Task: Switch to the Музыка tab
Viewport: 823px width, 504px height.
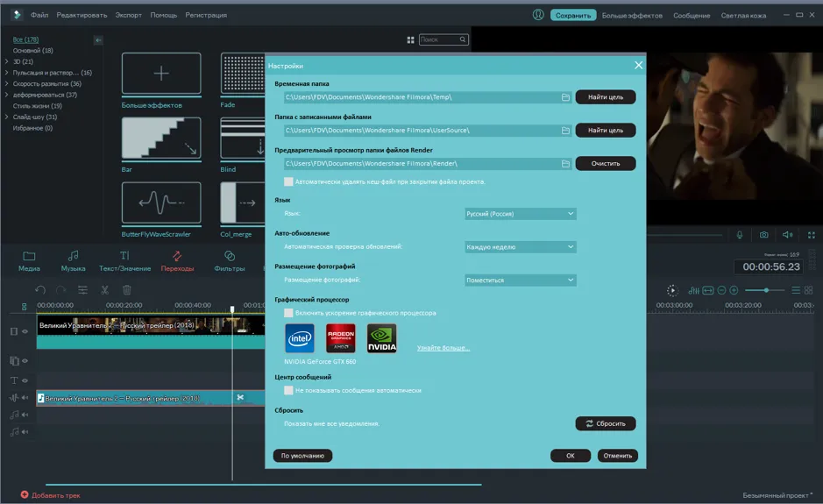Action: click(73, 261)
